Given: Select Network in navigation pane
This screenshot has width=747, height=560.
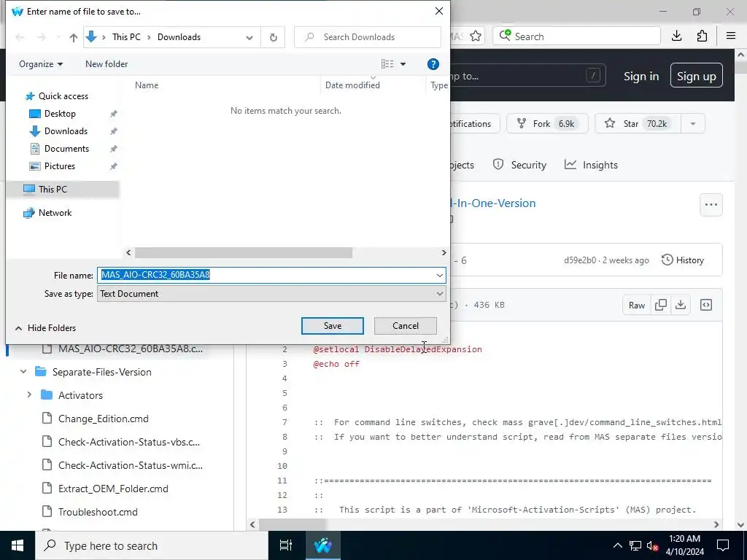Looking at the screenshot, I should click(x=55, y=213).
